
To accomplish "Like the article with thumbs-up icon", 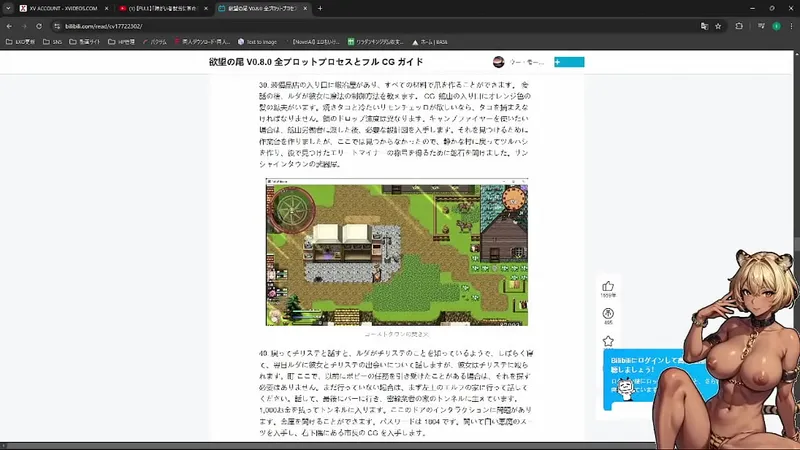I will [x=608, y=286].
